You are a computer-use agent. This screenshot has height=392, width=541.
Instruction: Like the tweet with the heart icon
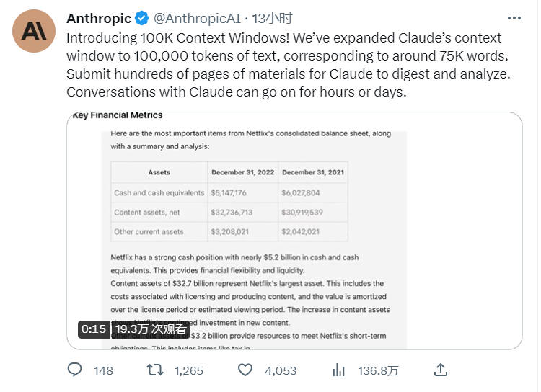coord(246,370)
